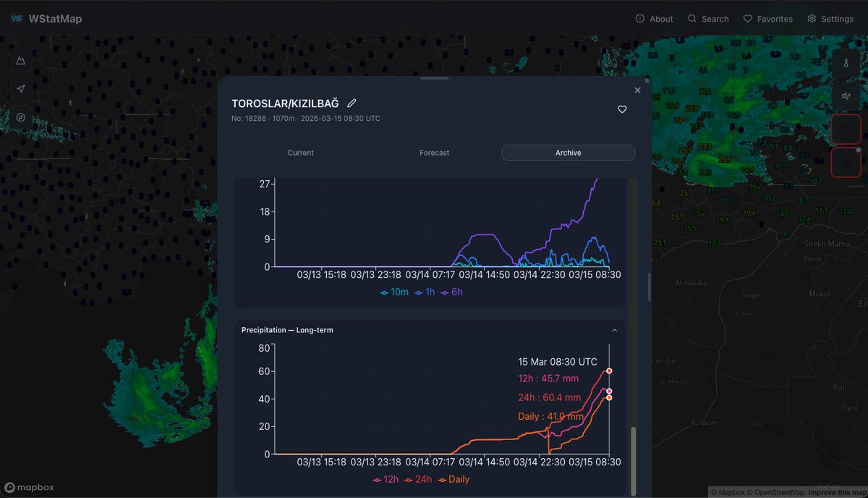
Task: Select the thermometer temperature layer icon
Action: coord(846,63)
